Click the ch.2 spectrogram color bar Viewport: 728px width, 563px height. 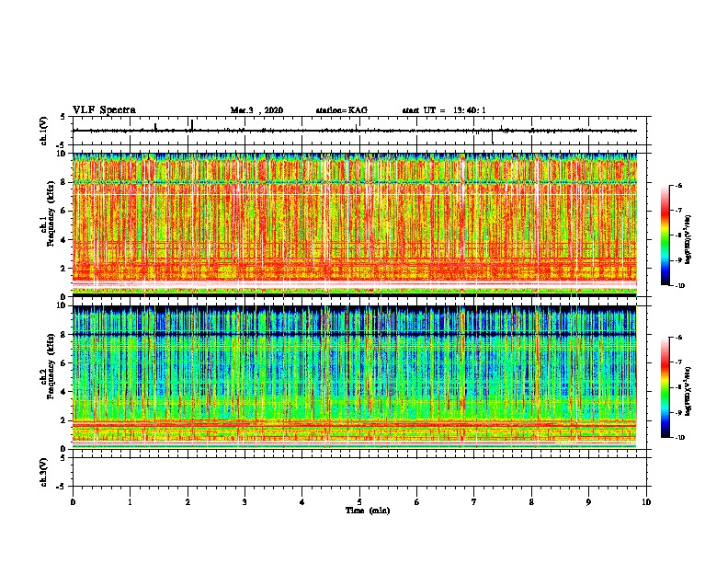coord(665,387)
